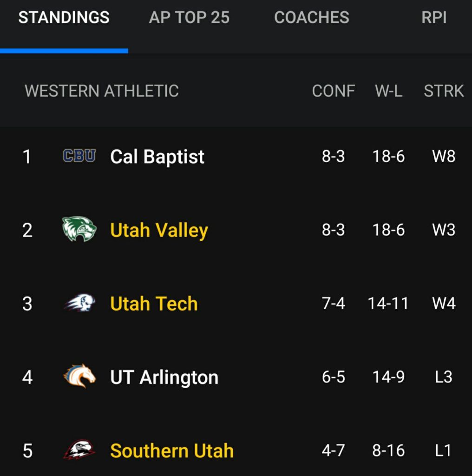Switch to the AP Top 25 tab

pos(189,18)
